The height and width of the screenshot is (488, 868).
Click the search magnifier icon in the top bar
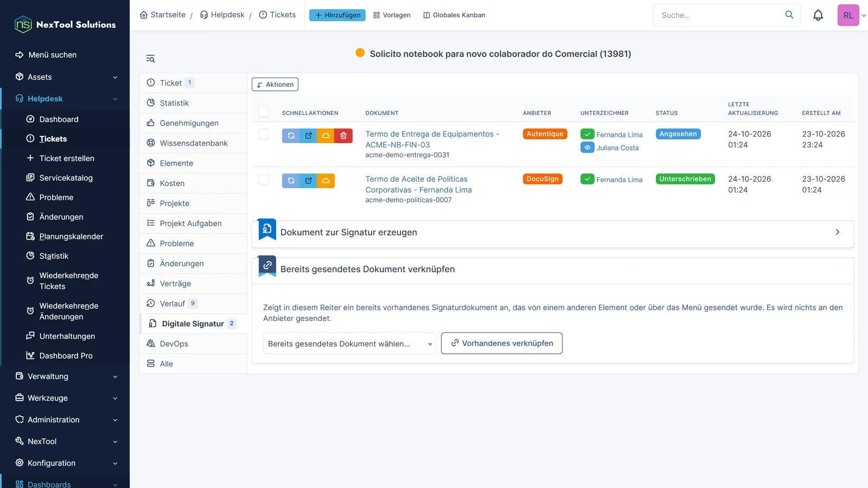coord(789,15)
